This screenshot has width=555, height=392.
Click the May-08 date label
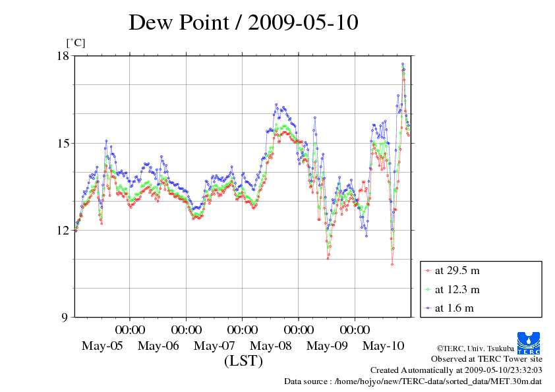pyautogui.click(x=271, y=346)
